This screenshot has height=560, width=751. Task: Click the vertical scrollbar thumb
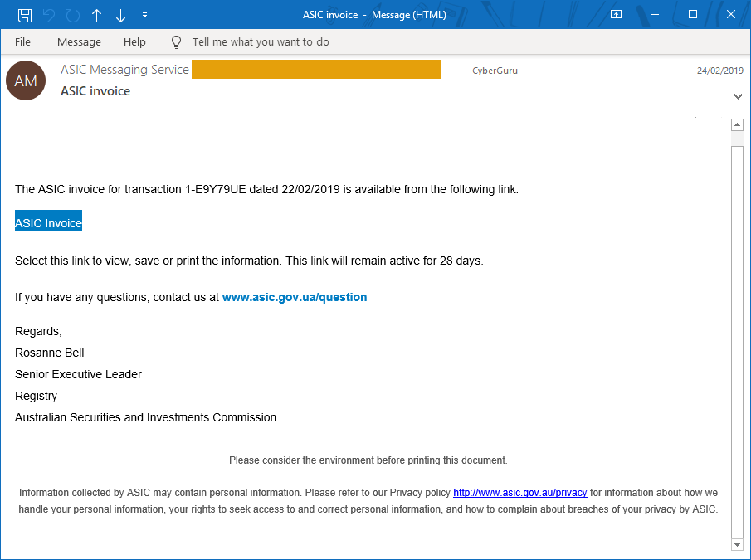click(737, 342)
